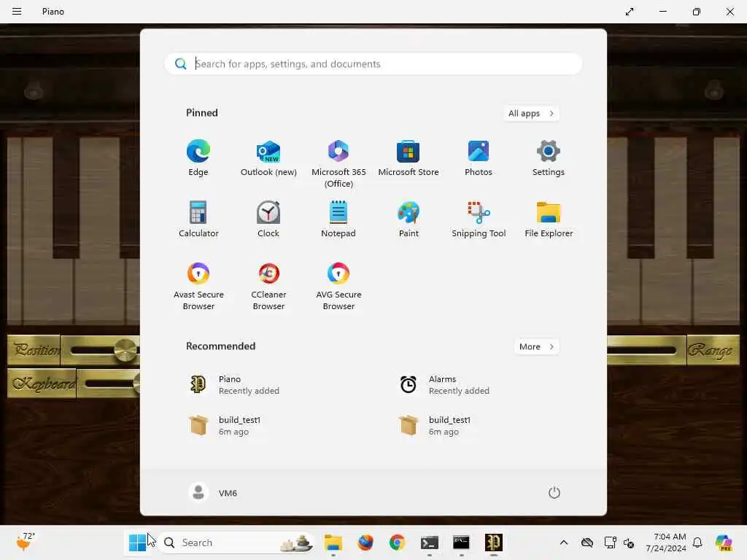Launch Firefox from the taskbar

tap(365, 542)
